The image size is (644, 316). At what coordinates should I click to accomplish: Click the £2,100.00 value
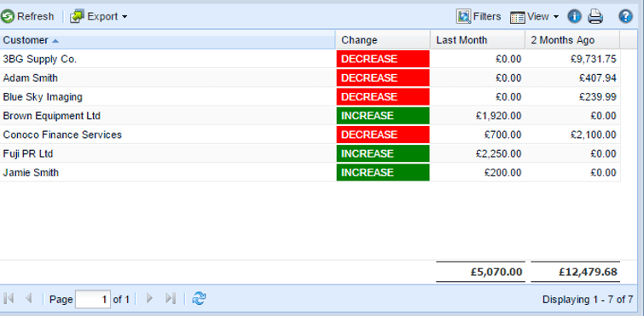[x=593, y=135]
